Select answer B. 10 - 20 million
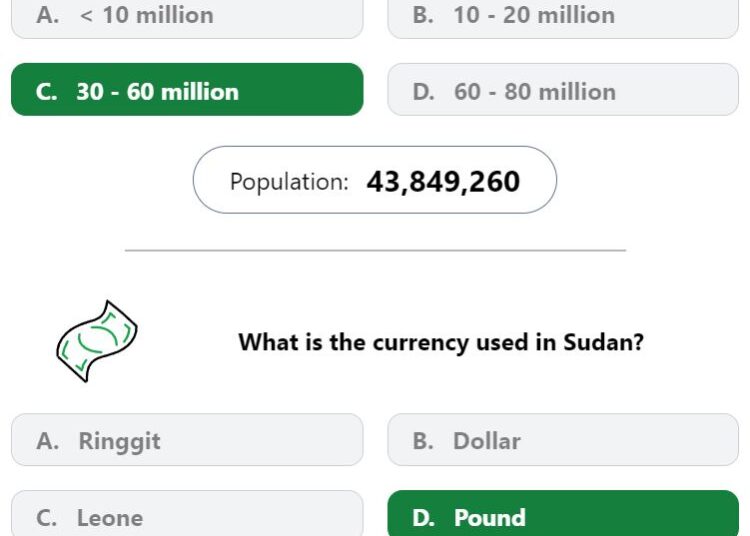Viewport: 750px width, 536px height. (x=563, y=17)
